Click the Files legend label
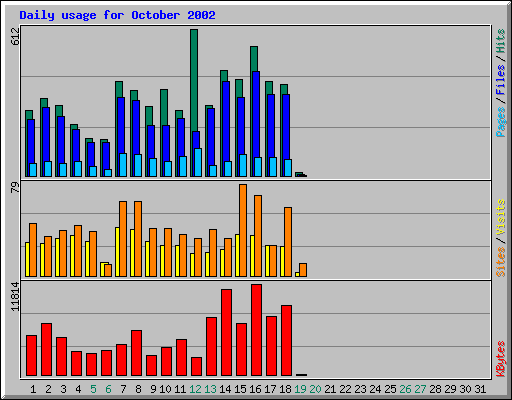This screenshot has width=512, height=400. pyautogui.click(x=500, y=79)
